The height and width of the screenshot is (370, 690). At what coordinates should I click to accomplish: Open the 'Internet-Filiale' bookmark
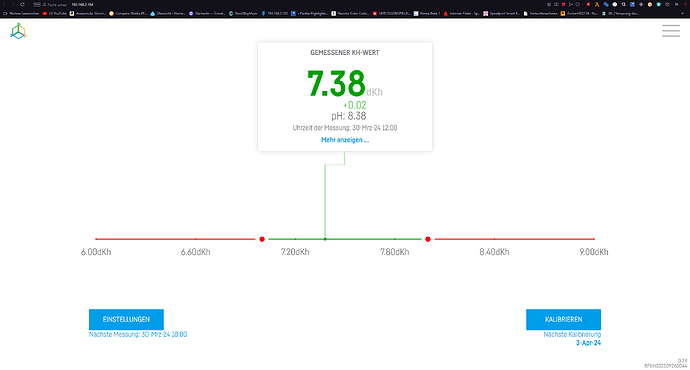(462, 14)
